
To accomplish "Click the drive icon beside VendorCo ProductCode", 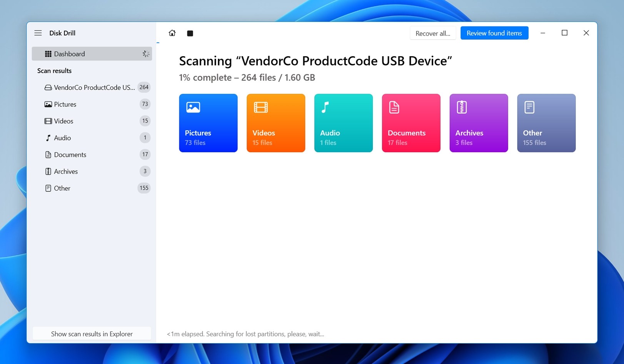I will [48, 88].
